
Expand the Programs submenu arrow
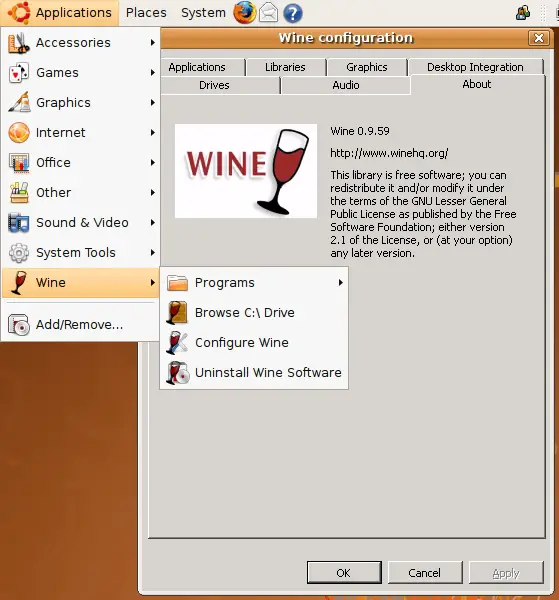point(341,283)
